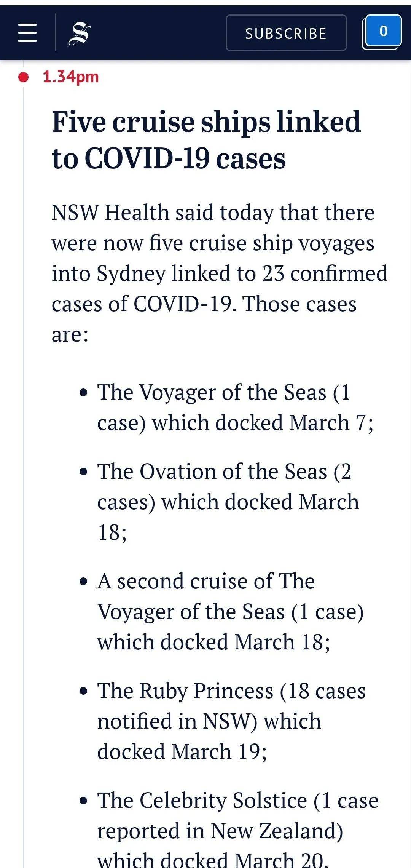Click the SUBSCRIBE button

pos(286,33)
